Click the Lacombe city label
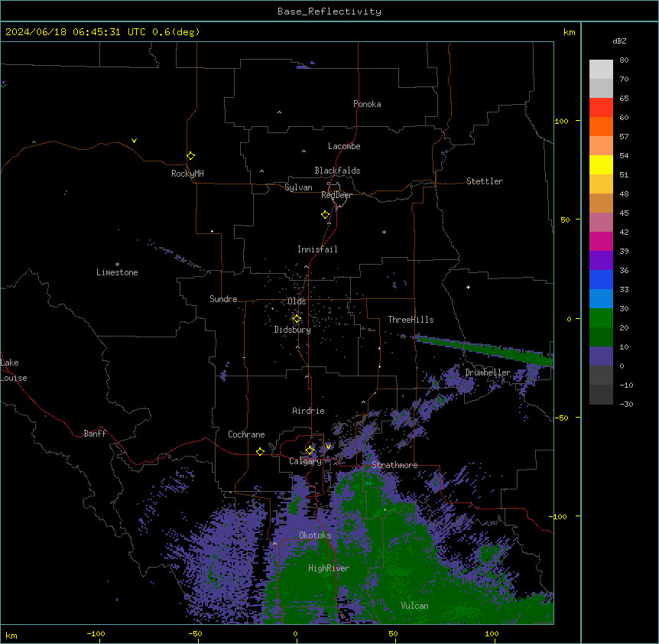Viewport: 659px width, 644px height. tap(344, 146)
